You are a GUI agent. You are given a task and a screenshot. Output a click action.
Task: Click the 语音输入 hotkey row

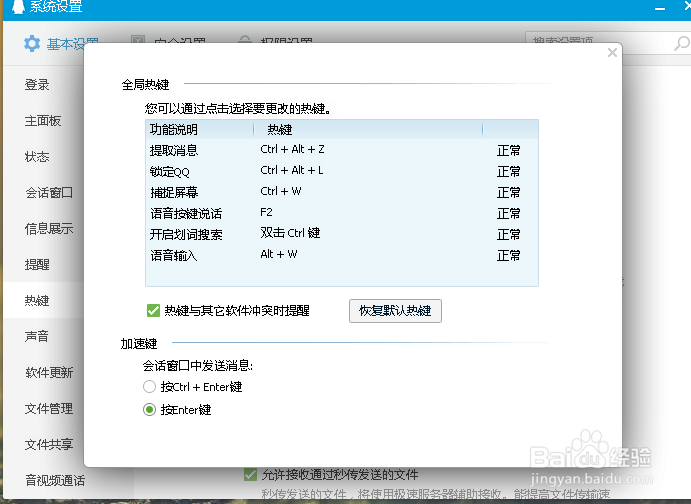point(342,255)
